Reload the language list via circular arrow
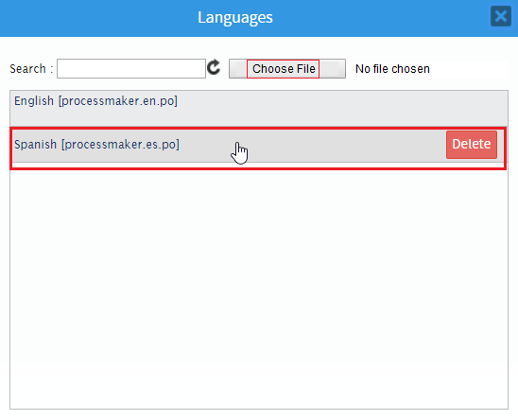This screenshot has height=420, width=518. (x=214, y=67)
